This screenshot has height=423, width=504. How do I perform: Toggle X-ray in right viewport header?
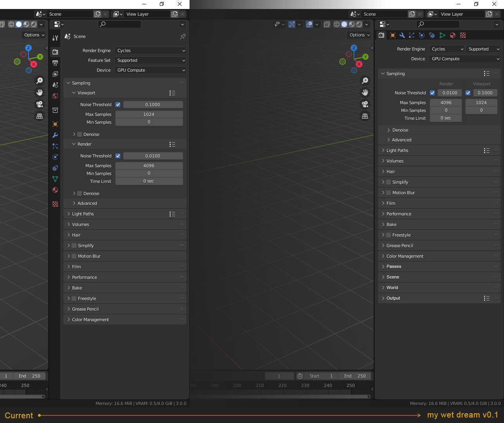pyautogui.click(x=327, y=24)
